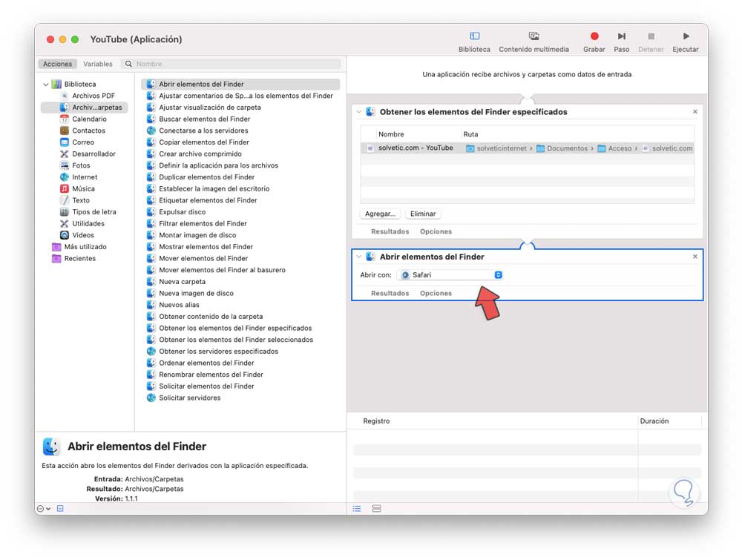Open Más utilizado smart folder
Image resolution: width=742 pixels, height=560 pixels.
(x=79, y=246)
